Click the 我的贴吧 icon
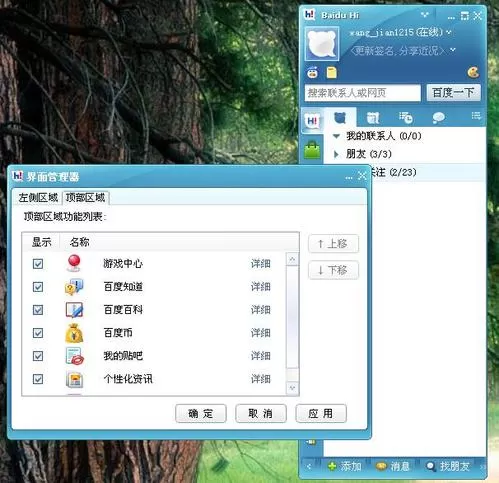 (75, 356)
